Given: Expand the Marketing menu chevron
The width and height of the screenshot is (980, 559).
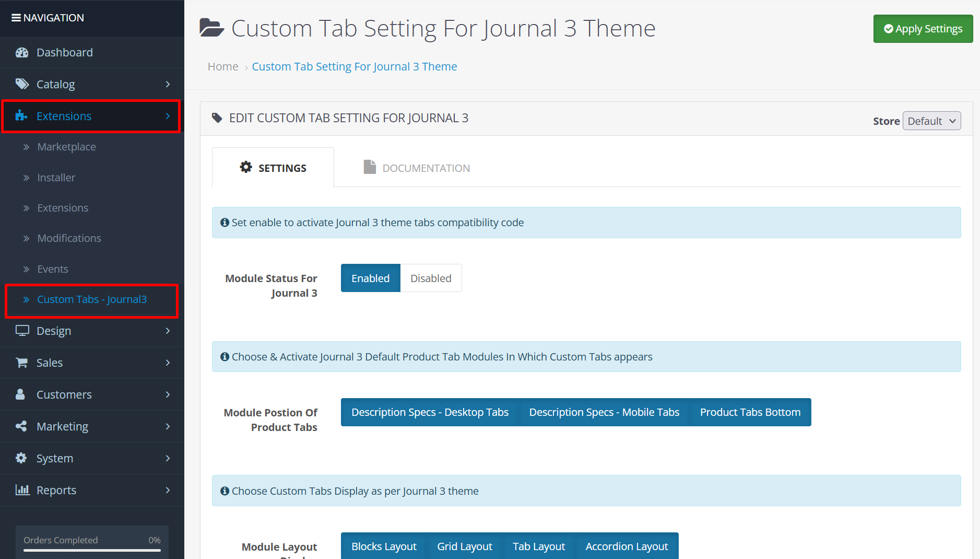Looking at the screenshot, I should coord(168,426).
